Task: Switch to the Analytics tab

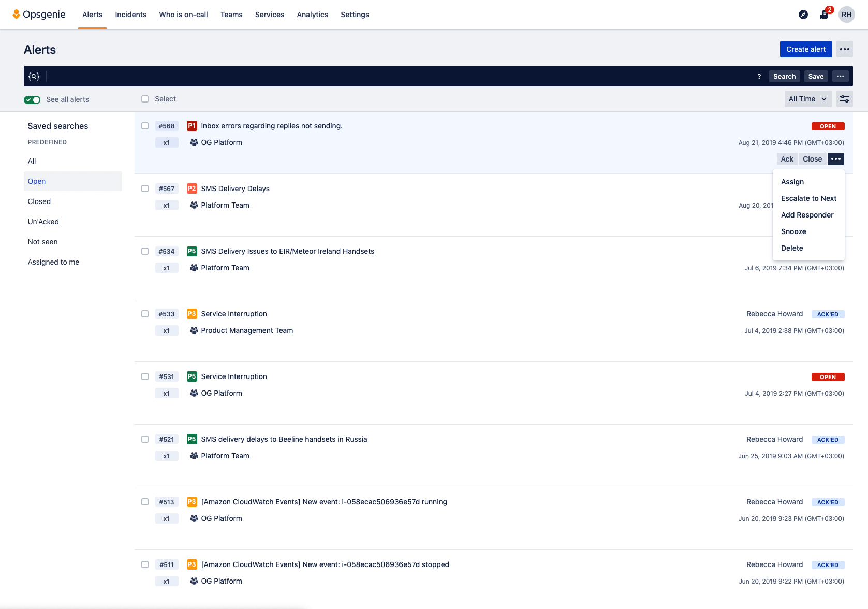Action: pos(312,15)
